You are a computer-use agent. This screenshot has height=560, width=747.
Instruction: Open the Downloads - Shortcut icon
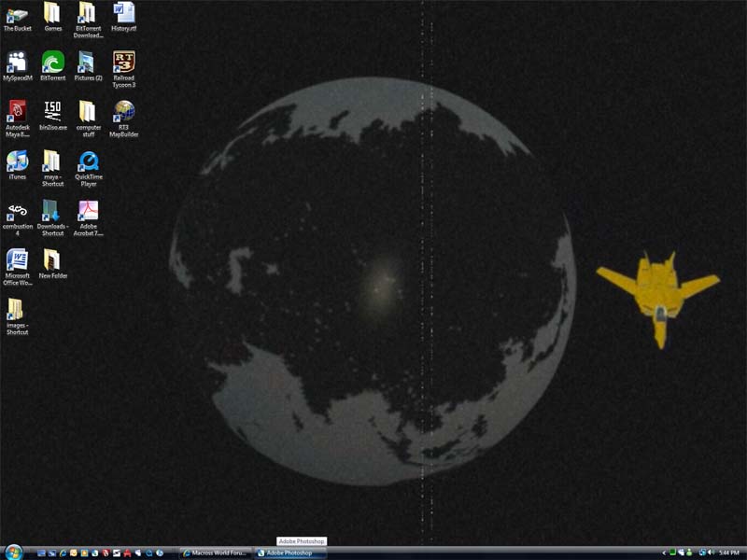pos(53,218)
